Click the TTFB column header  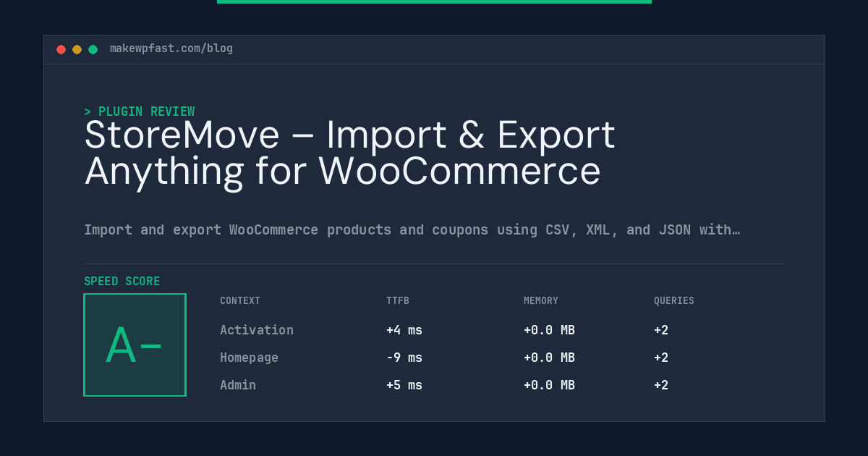[x=398, y=301]
